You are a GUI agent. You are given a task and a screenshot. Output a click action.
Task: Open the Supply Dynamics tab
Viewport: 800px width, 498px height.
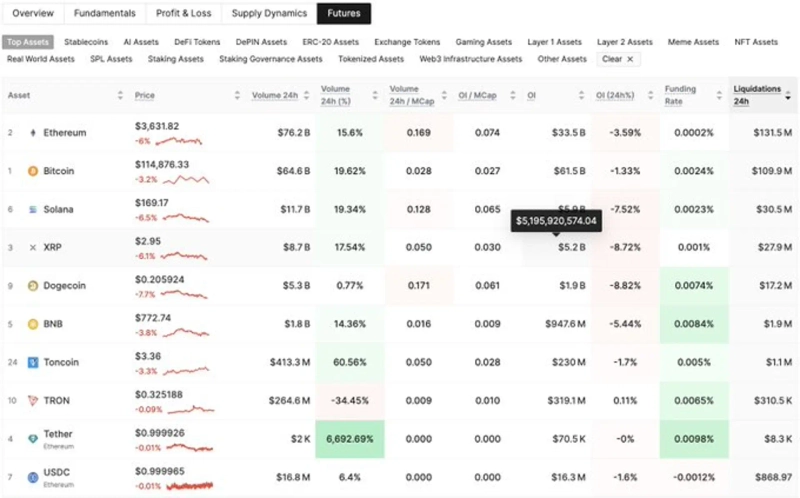269,14
